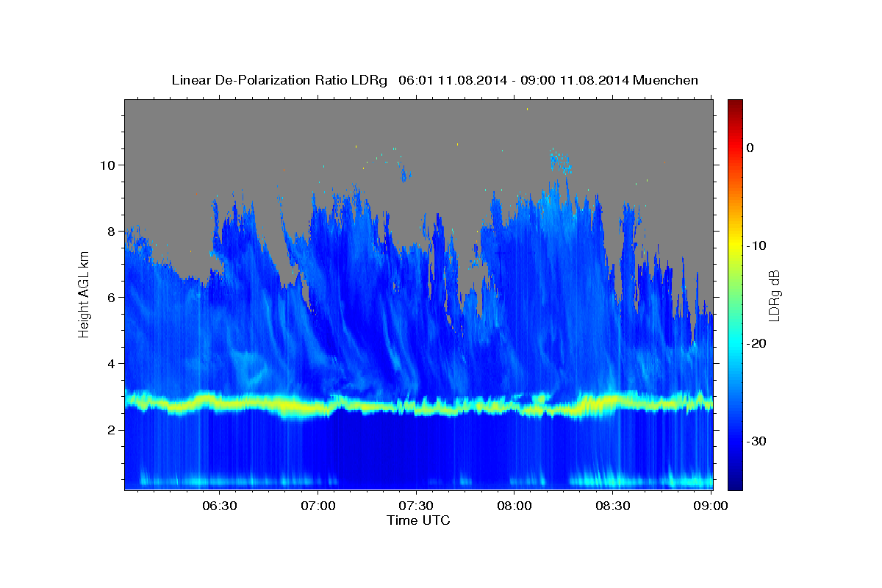Click the colorbar value '0'
The image size is (882, 588).
point(750,148)
